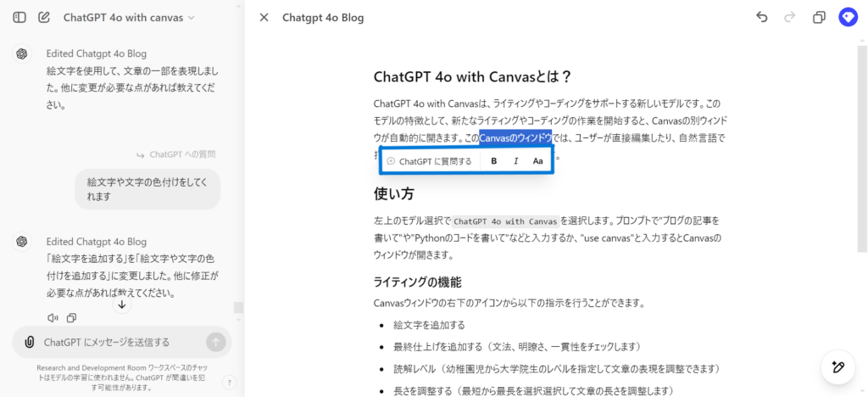Play the response with the read-aloud speaker icon

(53, 318)
